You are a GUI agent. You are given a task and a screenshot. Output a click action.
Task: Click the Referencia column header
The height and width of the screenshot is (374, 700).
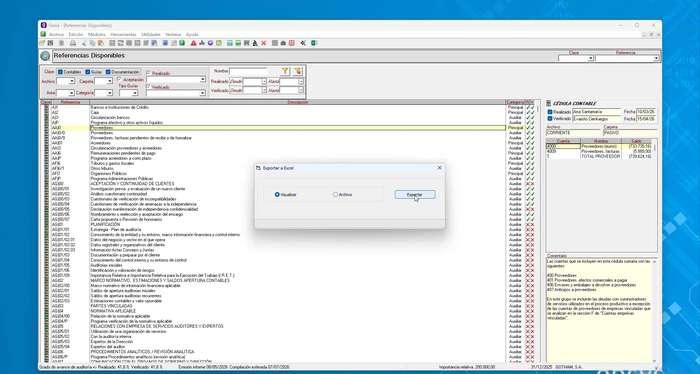[x=70, y=102]
